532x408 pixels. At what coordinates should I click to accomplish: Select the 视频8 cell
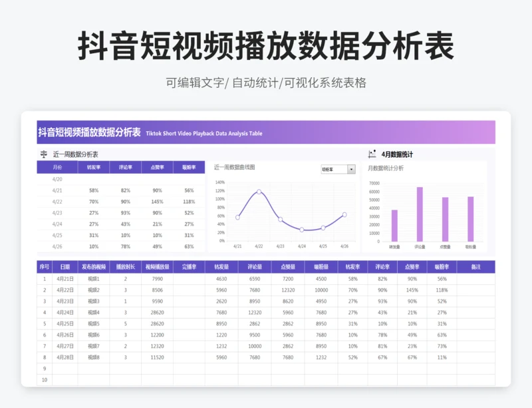[94, 357]
